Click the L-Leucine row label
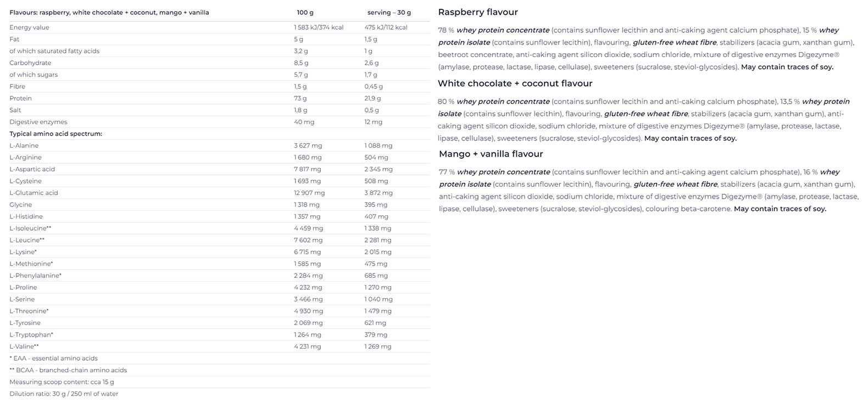The height and width of the screenshot is (403, 868). (x=26, y=240)
